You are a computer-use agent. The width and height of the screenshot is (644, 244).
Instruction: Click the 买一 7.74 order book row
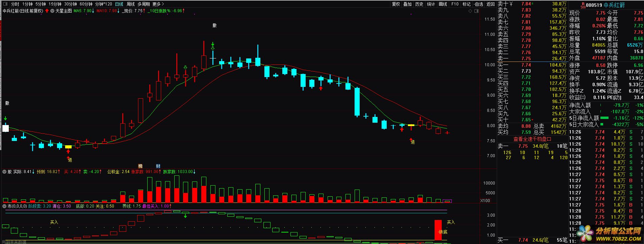coord(532,65)
